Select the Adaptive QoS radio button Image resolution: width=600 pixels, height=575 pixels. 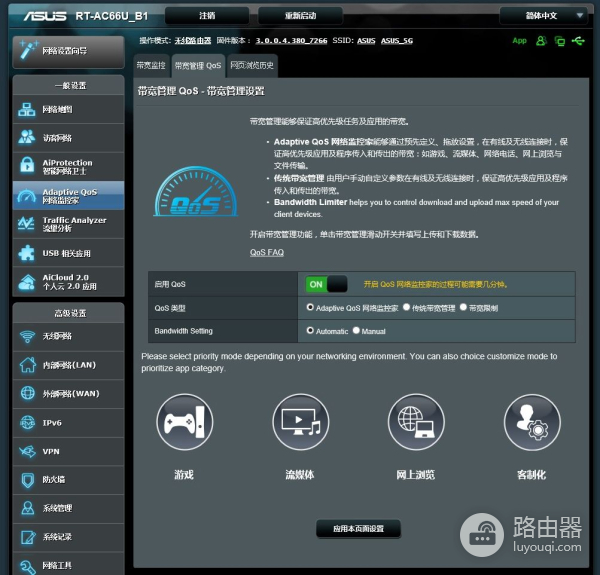coord(310,307)
